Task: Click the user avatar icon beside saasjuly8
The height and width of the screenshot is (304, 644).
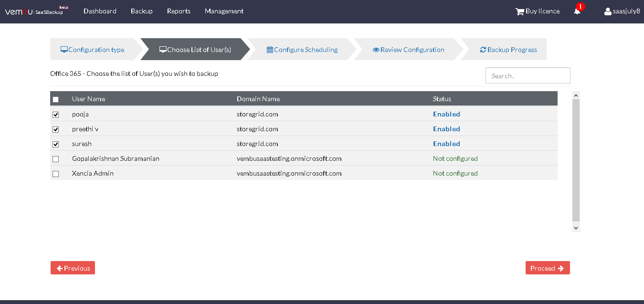Action: point(608,11)
